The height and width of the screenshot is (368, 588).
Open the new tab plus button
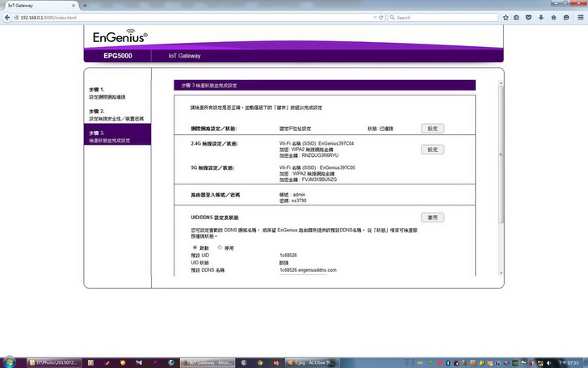[86, 5]
